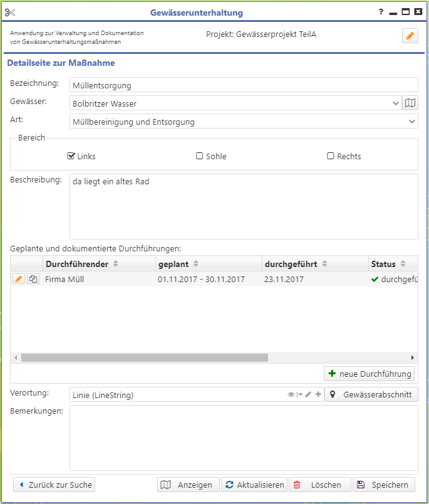This screenshot has height=504, width=429.
Task: Uncheck the Links checkbox
Action: coord(71,156)
